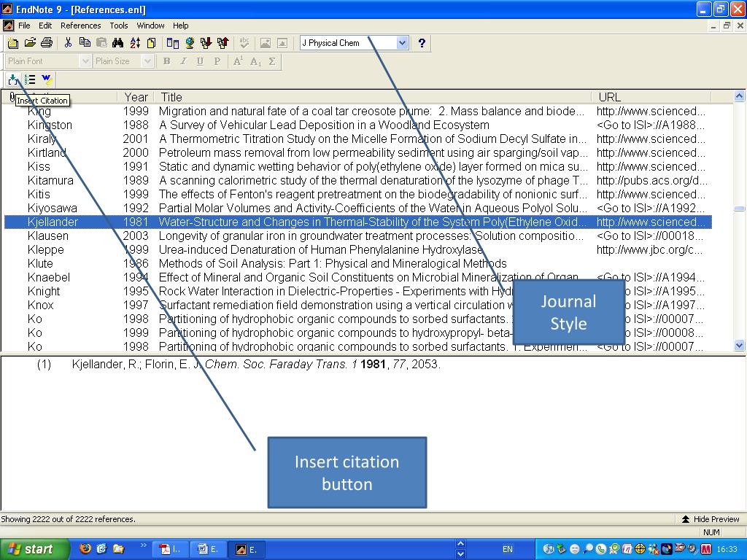The image size is (747, 560).
Task: Open the Tools menu
Action: pyautogui.click(x=119, y=26)
